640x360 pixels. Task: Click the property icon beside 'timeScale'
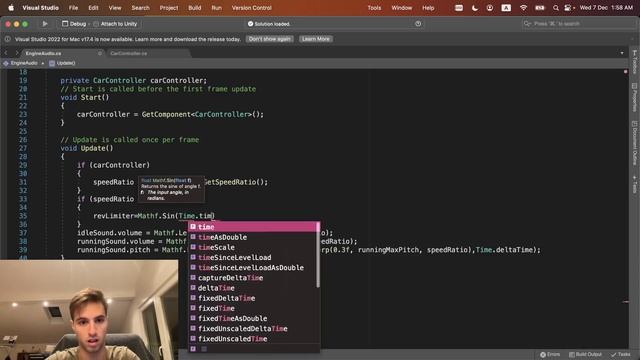point(193,247)
